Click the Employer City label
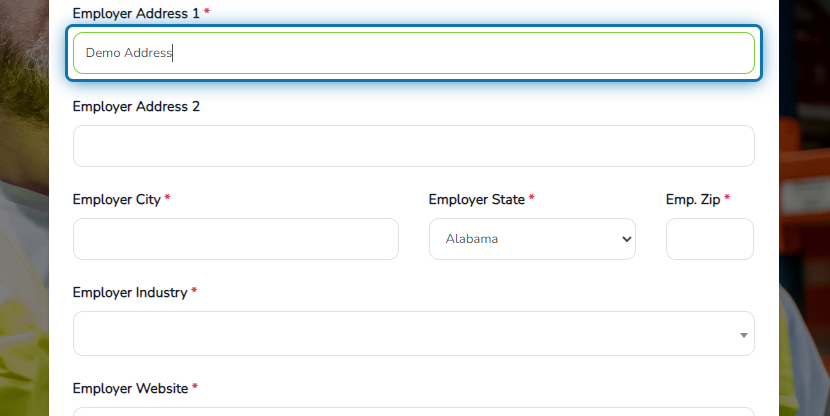The image size is (830, 416). 116,200
